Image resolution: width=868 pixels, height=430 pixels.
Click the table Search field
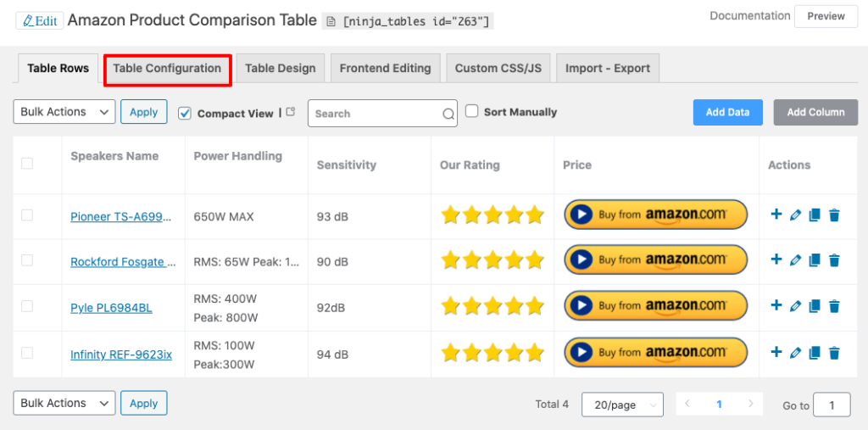point(374,114)
